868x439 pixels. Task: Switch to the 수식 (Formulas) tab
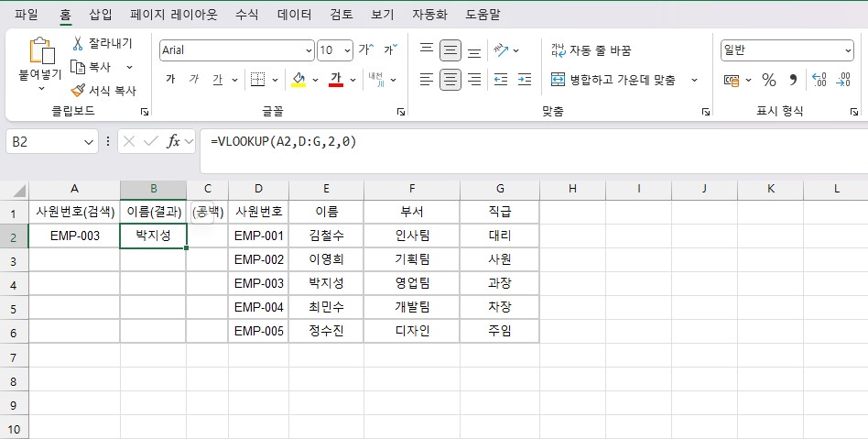(246, 15)
